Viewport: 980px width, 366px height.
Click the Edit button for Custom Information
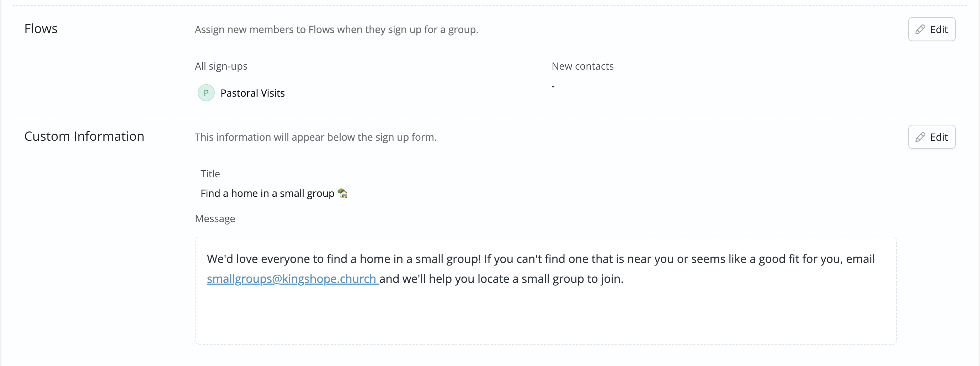pos(931,137)
